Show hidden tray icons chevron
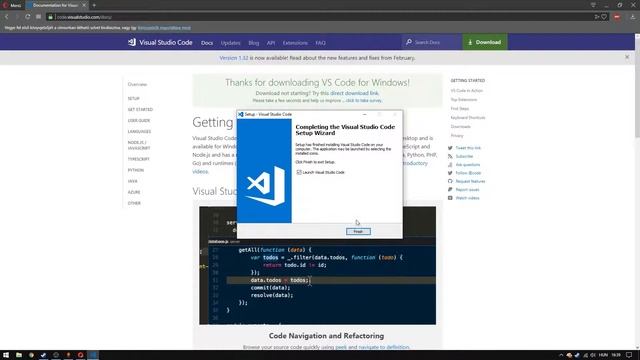 (561, 355)
